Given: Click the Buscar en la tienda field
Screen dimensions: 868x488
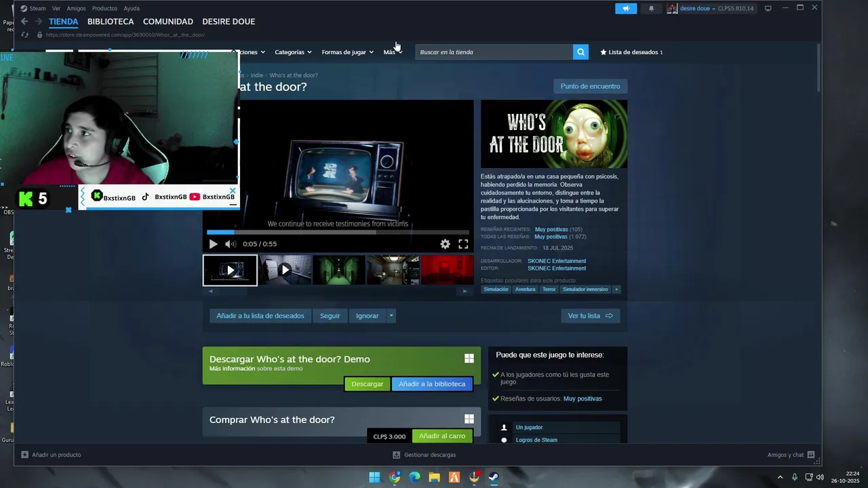Looking at the screenshot, I should pos(494,52).
